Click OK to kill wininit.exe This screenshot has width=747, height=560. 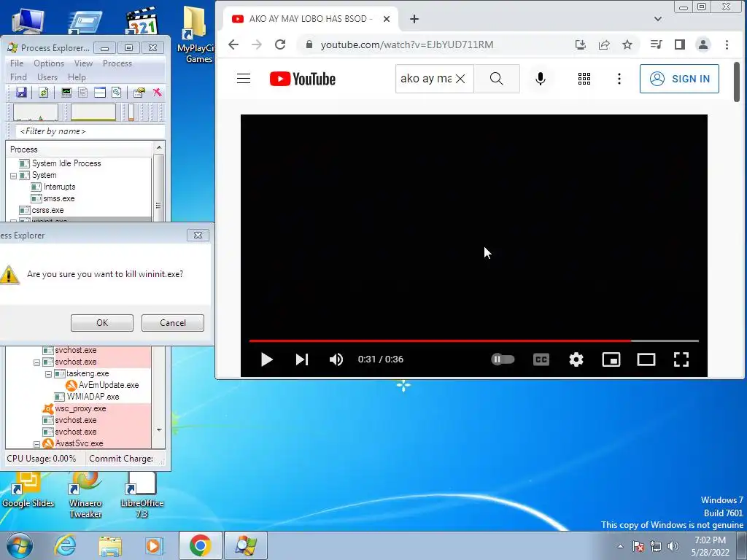(102, 323)
